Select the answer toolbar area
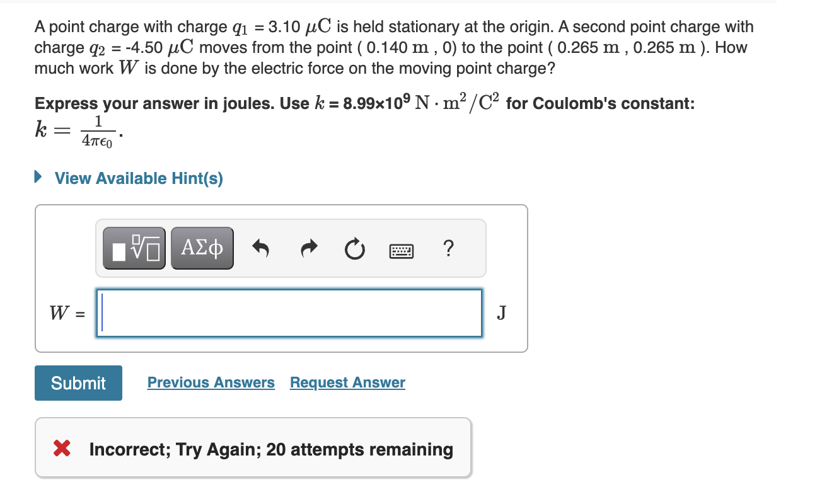The image size is (822, 504). (291, 248)
